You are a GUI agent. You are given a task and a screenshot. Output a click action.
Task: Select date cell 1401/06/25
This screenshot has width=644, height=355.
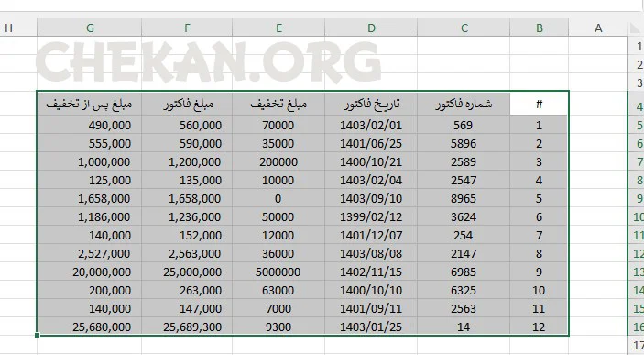click(371, 143)
